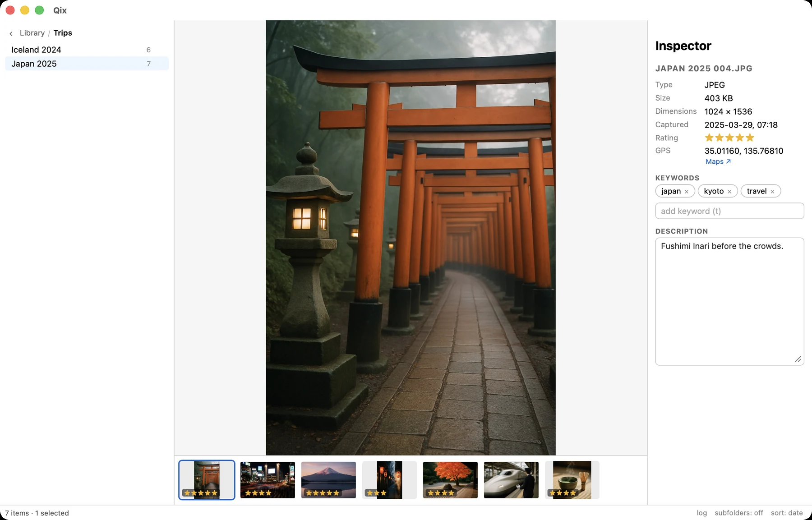Image resolution: width=812 pixels, height=520 pixels.
Task: Maximize the Qix window
Action: [x=39, y=10]
